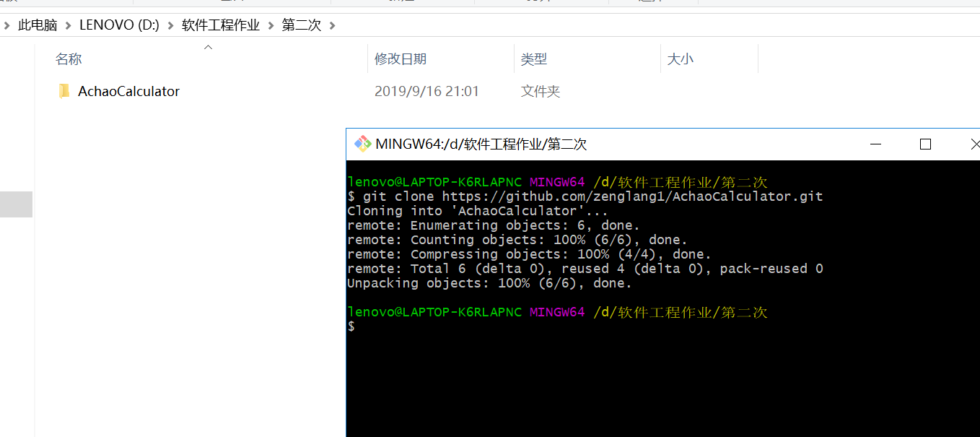Image resolution: width=980 pixels, height=437 pixels.
Task: Click the MINGW64 terminal title bar text
Action: click(x=481, y=144)
